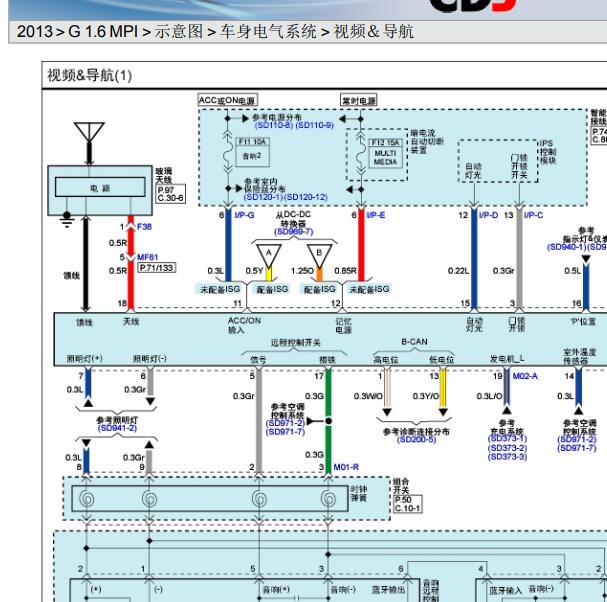Open connector F38 on the antenna wire
Image resolution: width=607 pixels, height=602 pixels.
point(144,226)
